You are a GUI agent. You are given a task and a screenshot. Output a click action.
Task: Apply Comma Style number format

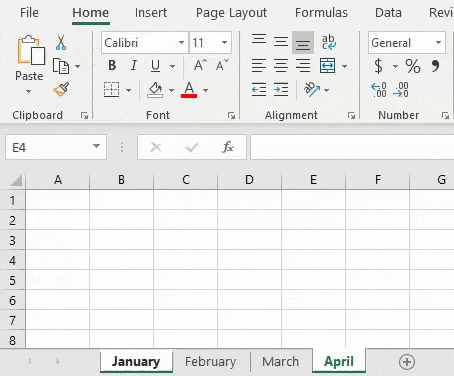[x=435, y=66]
